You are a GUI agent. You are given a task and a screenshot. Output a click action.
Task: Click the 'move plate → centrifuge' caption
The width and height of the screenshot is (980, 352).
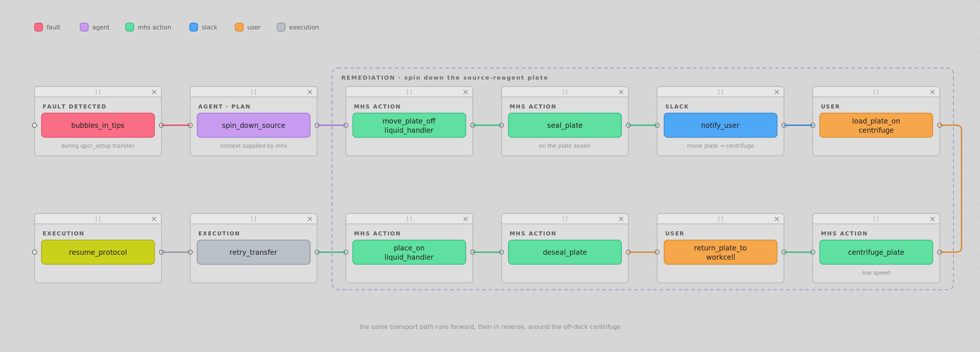[720, 146]
